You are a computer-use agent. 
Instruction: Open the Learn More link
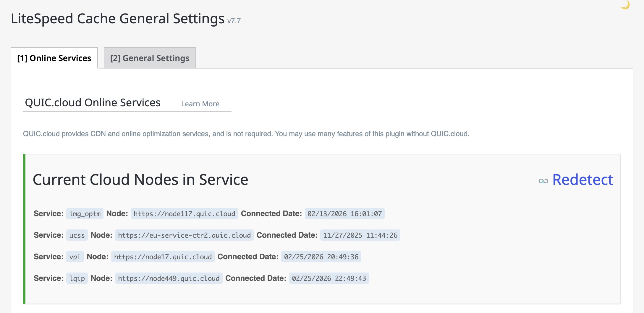tap(200, 104)
